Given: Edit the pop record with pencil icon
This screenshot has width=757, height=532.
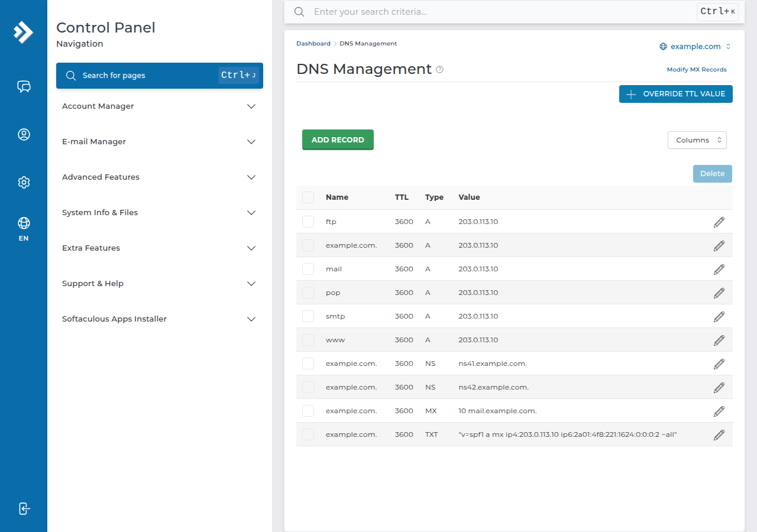Looking at the screenshot, I should pos(719,293).
